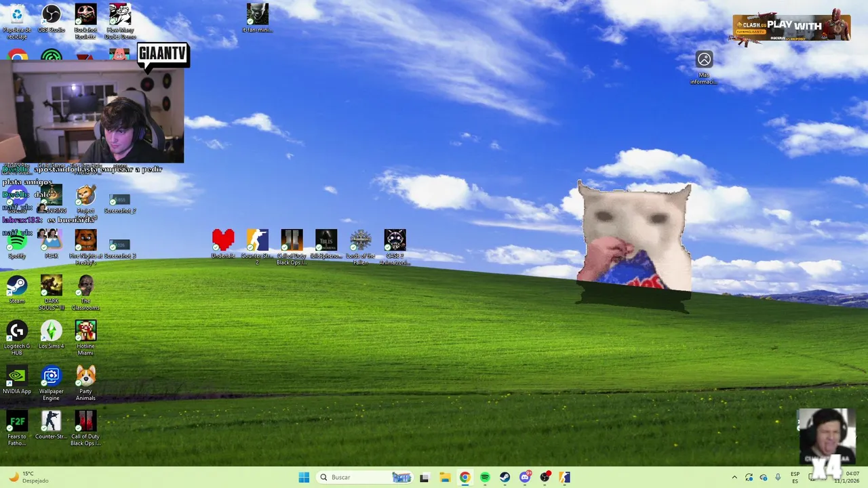This screenshot has height=488, width=868.
Task: Launch Five Nights at Freddy's desktop icon
Action: click(x=85, y=247)
